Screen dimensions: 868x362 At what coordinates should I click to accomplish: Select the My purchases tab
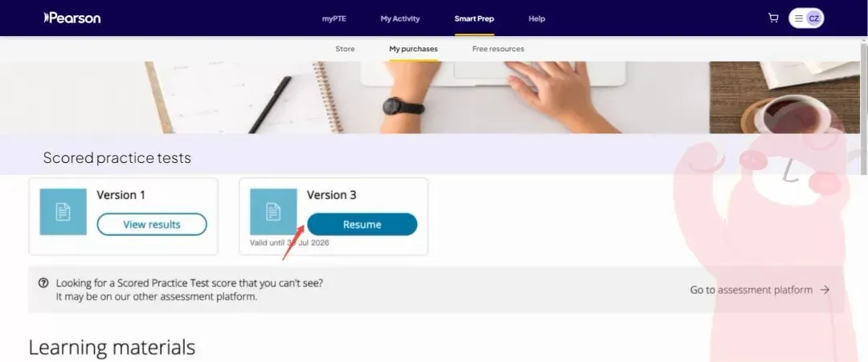click(413, 49)
